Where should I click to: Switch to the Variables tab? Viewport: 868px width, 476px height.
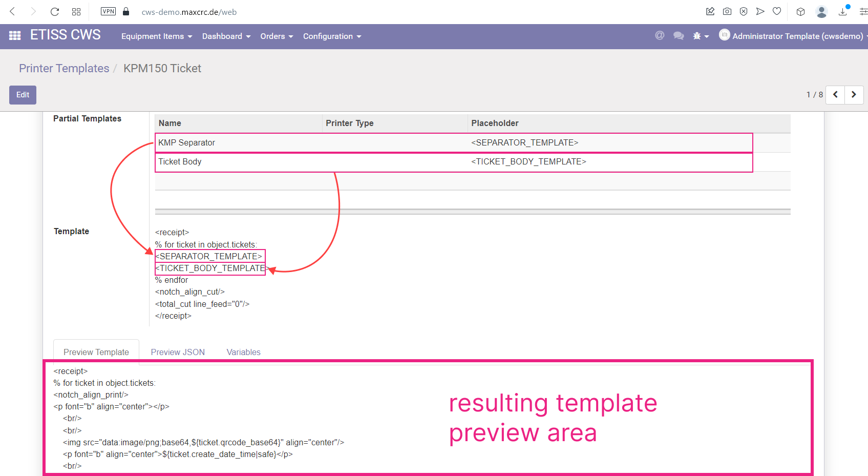point(244,352)
